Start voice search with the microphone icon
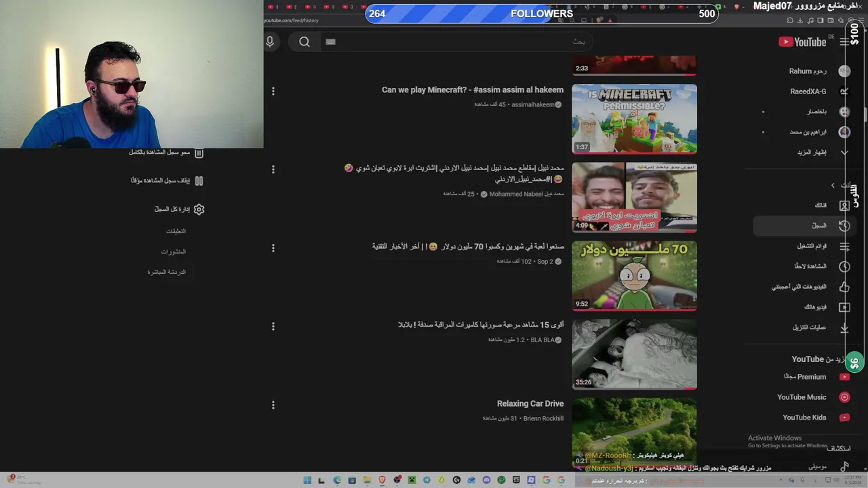868x488 pixels. pos(270,42)
